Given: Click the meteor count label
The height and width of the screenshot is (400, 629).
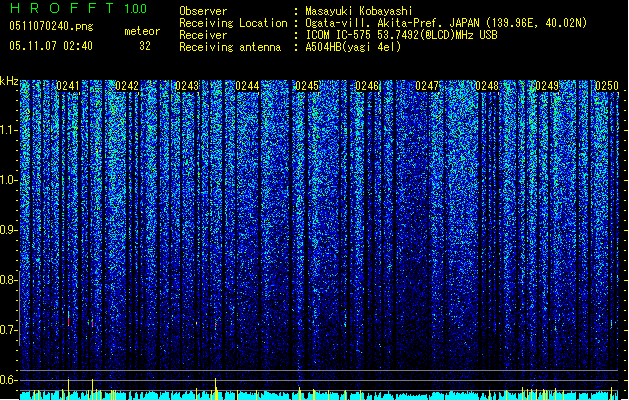Looking at the screenshot, I should pos(142,31).
